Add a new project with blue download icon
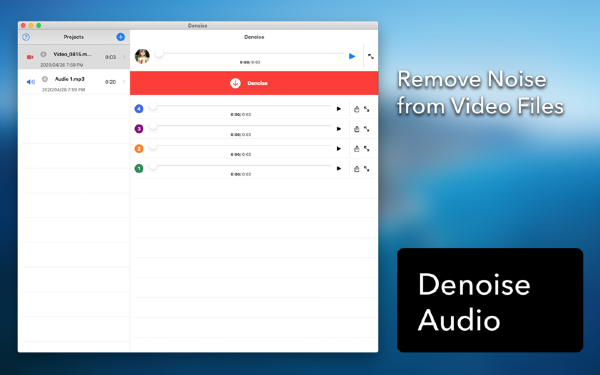The height and width of the screenshot is (375, 600). click(x=121, y=37)
